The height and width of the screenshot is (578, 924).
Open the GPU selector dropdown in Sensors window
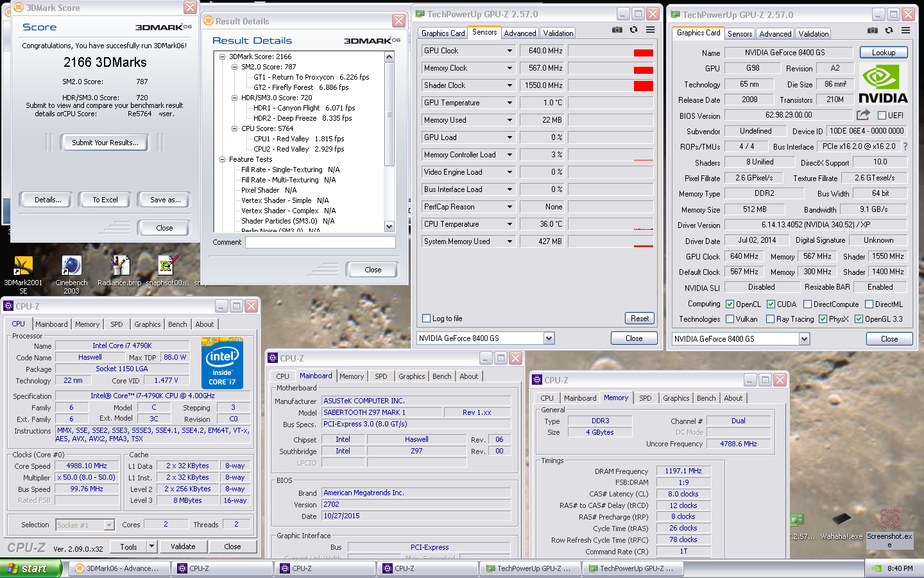[549, 338]
